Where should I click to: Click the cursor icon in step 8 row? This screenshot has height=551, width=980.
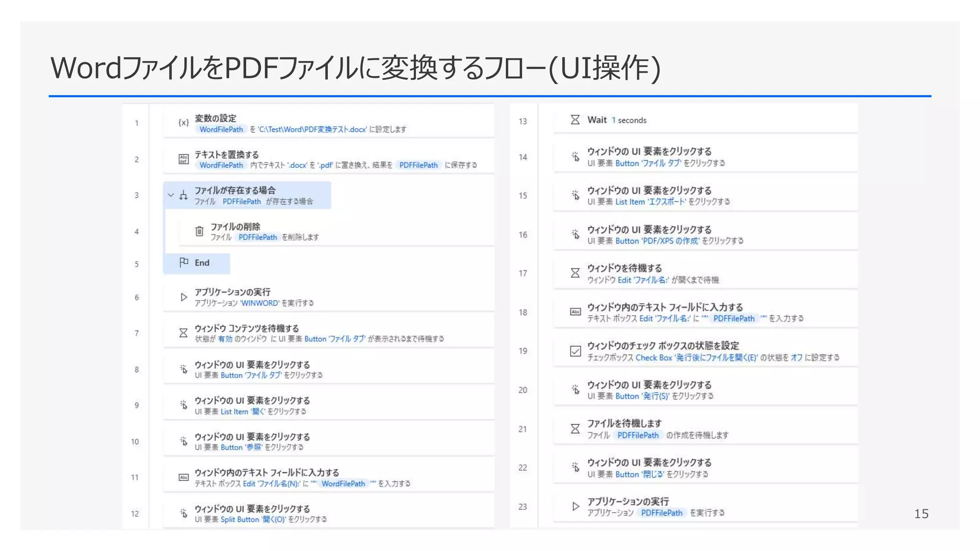point(183,369)
